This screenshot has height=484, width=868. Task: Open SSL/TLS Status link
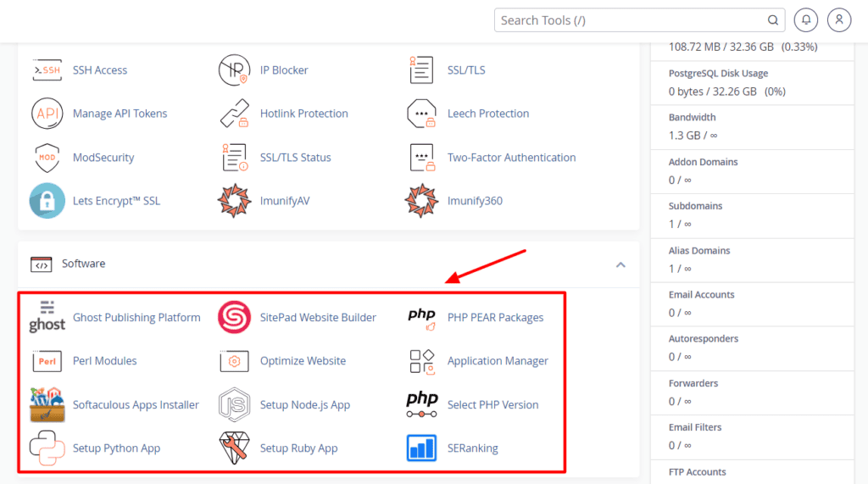[296, 158]
